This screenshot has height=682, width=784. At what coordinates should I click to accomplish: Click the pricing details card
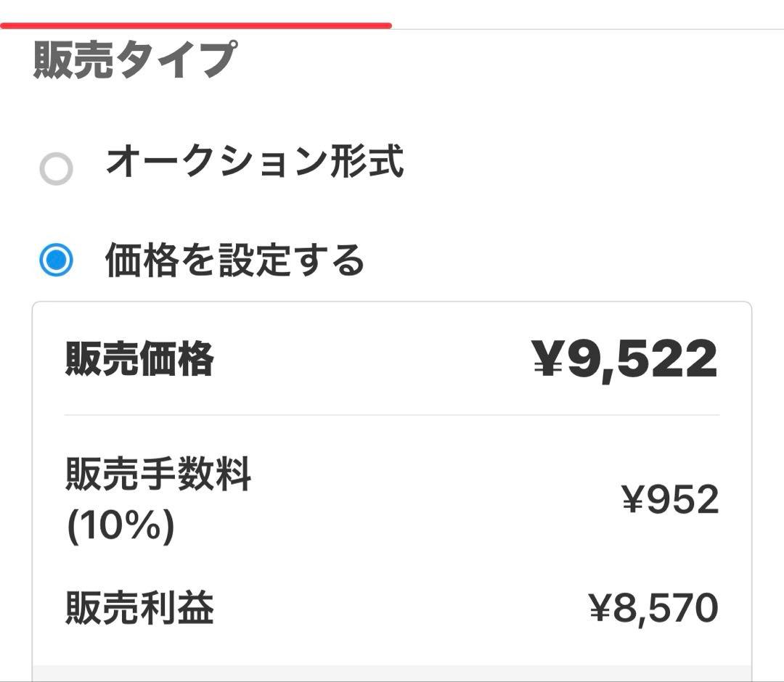pyautogui.click(x=392, y=479)
